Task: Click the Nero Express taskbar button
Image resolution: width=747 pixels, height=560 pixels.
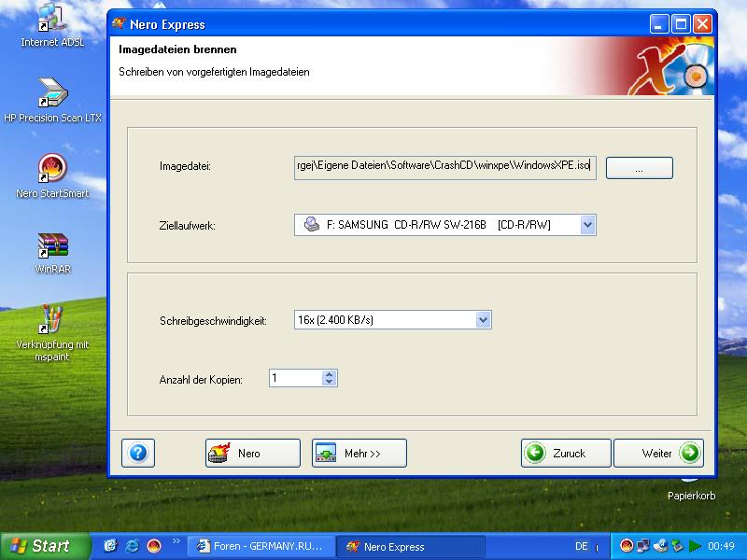Action: pyautogui.click(x=411, y=546)
